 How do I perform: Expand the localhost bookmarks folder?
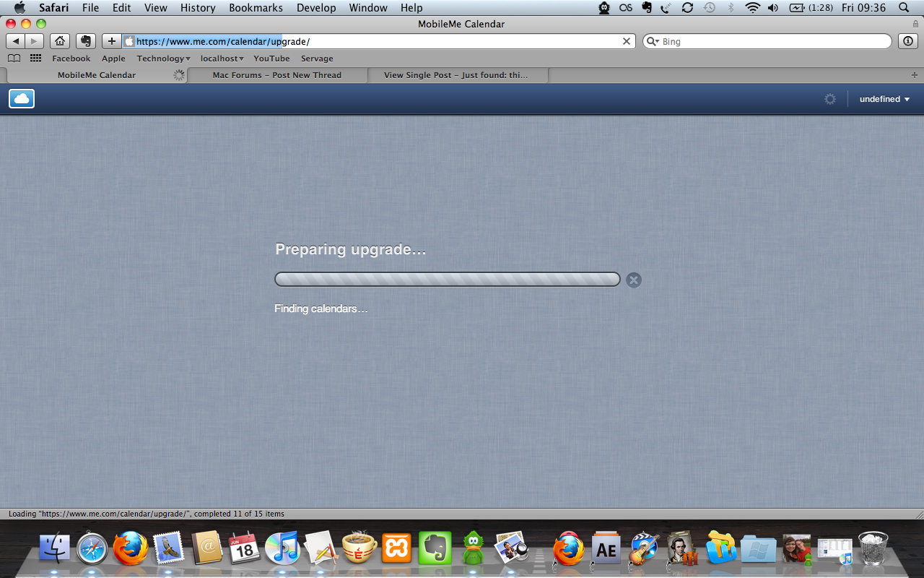[x=222, y=59]
